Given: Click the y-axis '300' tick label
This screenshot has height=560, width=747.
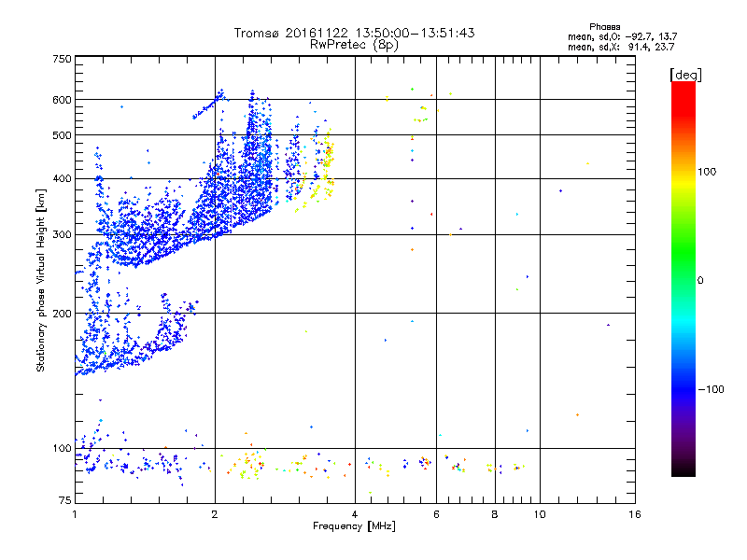Looking at the screenshot, I should click(62, 234).
